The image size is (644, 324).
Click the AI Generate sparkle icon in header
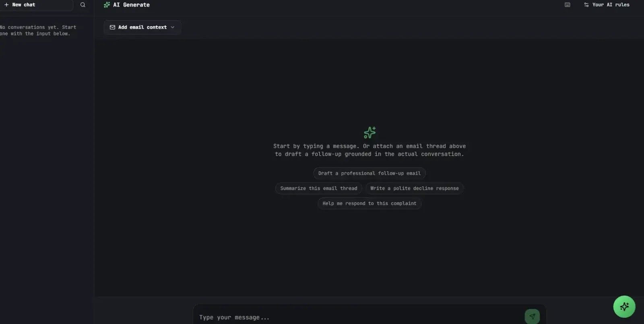(x=107, y=5)
